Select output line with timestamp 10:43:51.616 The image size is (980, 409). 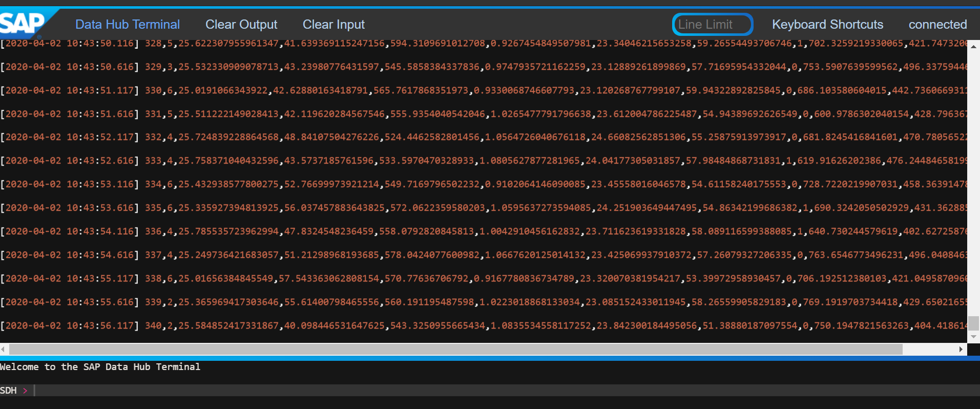tap(484, 114)
